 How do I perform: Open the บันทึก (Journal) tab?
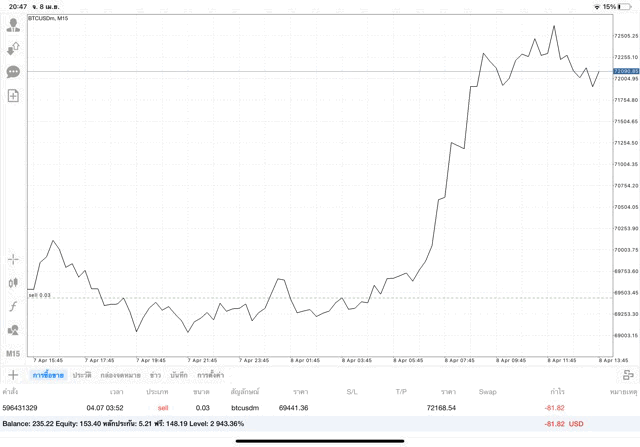point(179,375)
